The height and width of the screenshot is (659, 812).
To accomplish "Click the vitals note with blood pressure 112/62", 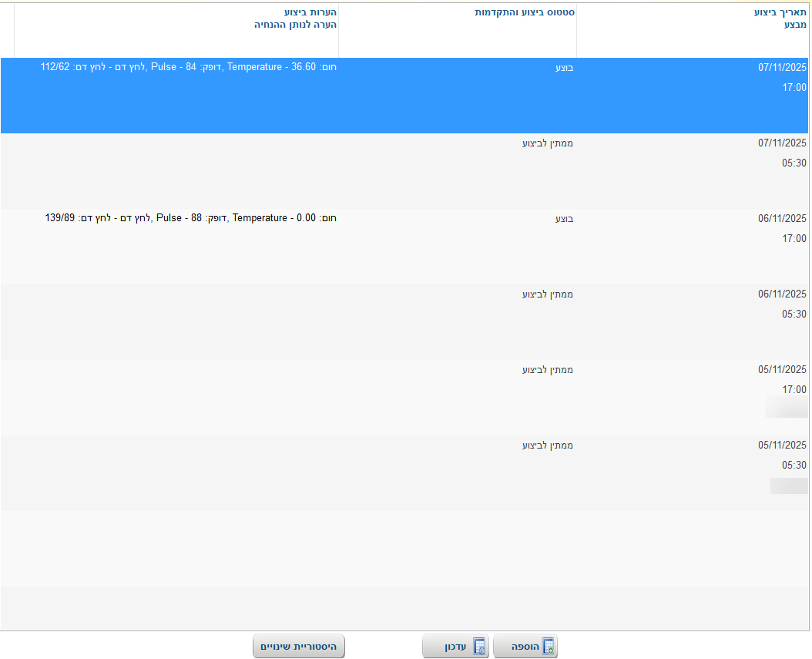I will [189, 67].
